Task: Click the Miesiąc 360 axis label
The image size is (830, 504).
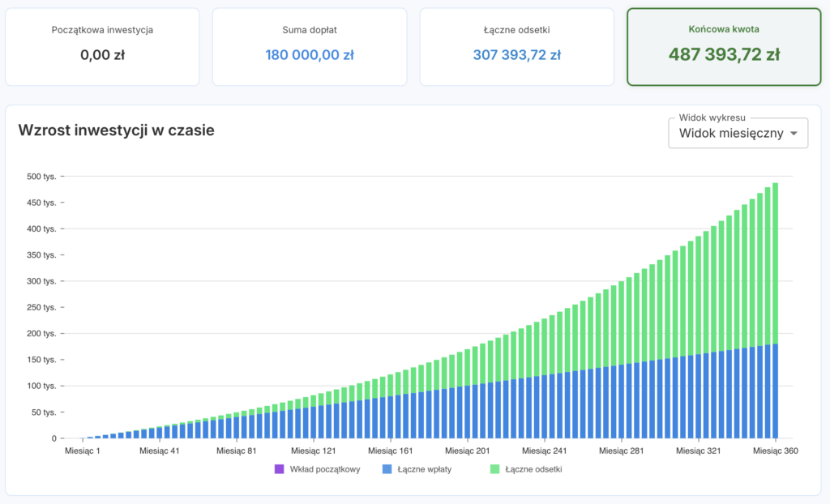Action: [x=776, y=451]
